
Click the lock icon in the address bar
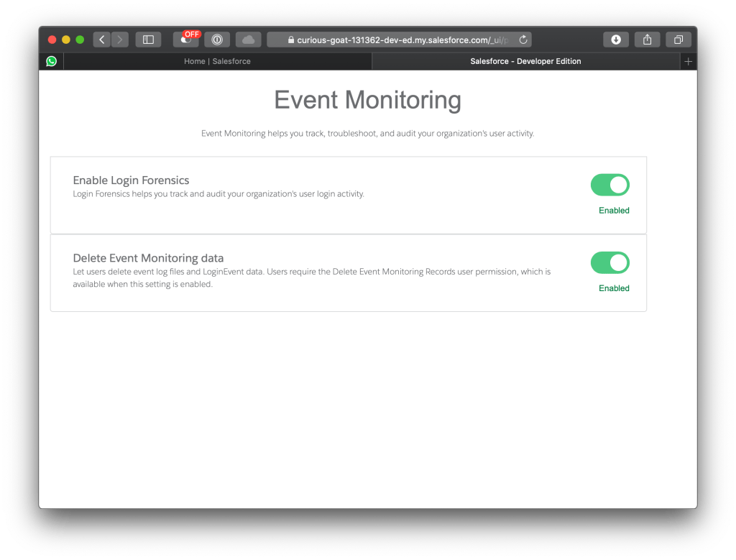coord(291,40)
